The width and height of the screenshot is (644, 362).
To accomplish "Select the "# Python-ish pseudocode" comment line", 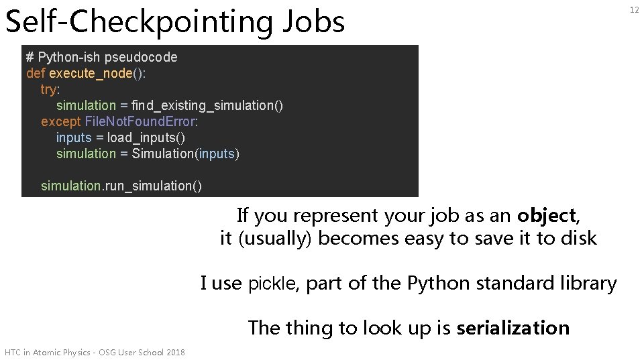I will click(101, 57).
